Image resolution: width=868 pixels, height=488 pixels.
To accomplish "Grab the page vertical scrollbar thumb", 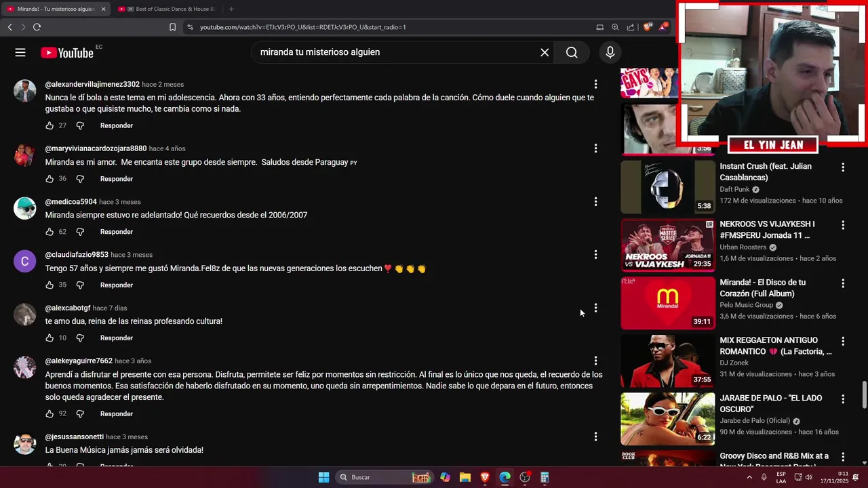I will click(864, 395).
